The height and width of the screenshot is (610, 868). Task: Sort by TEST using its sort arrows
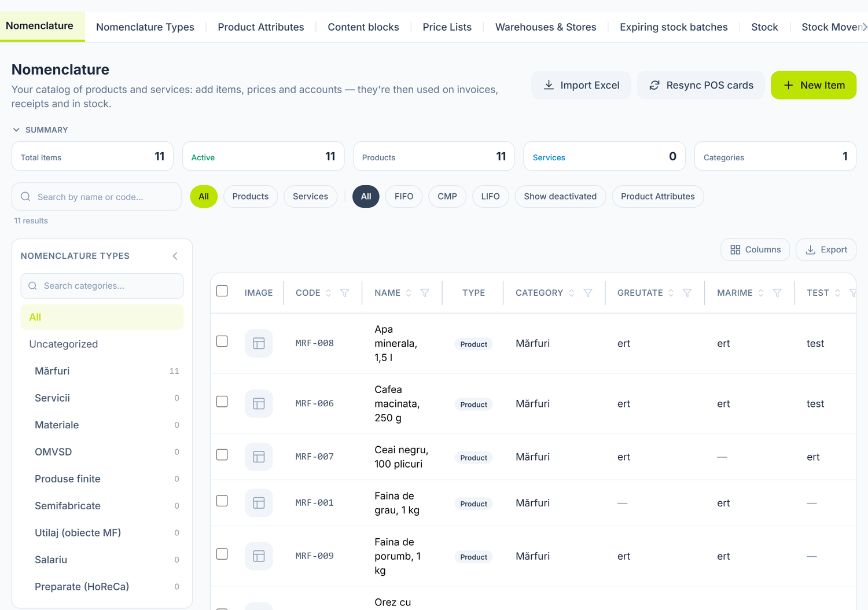coord(837,293)
